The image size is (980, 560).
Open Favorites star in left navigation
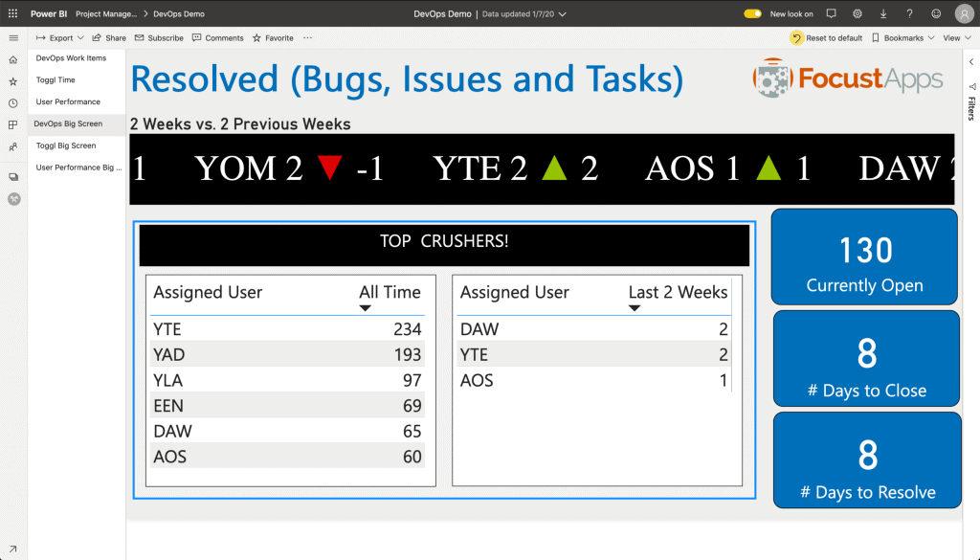[12, 81]
